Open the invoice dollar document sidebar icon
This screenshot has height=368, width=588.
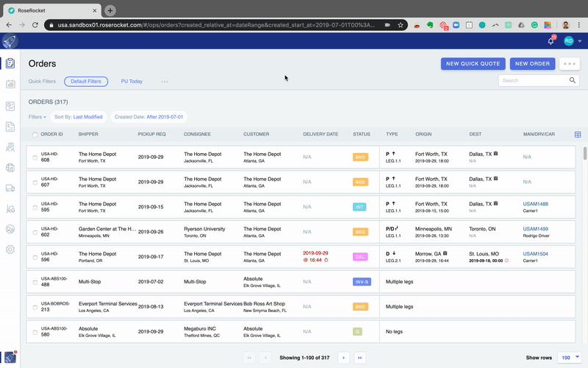[10, 127]
